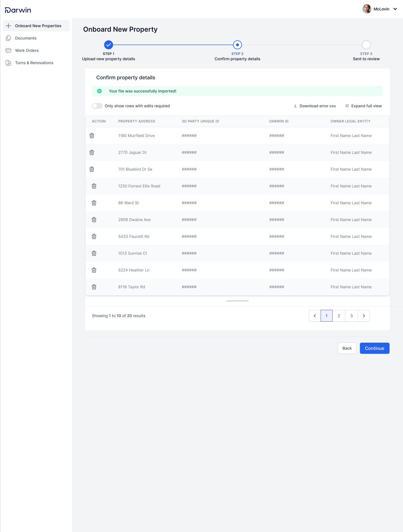403x532 pixels.
Task: Click the address 5224 Heather Ln
Action: pyautogui.click(x=134, y=270)
